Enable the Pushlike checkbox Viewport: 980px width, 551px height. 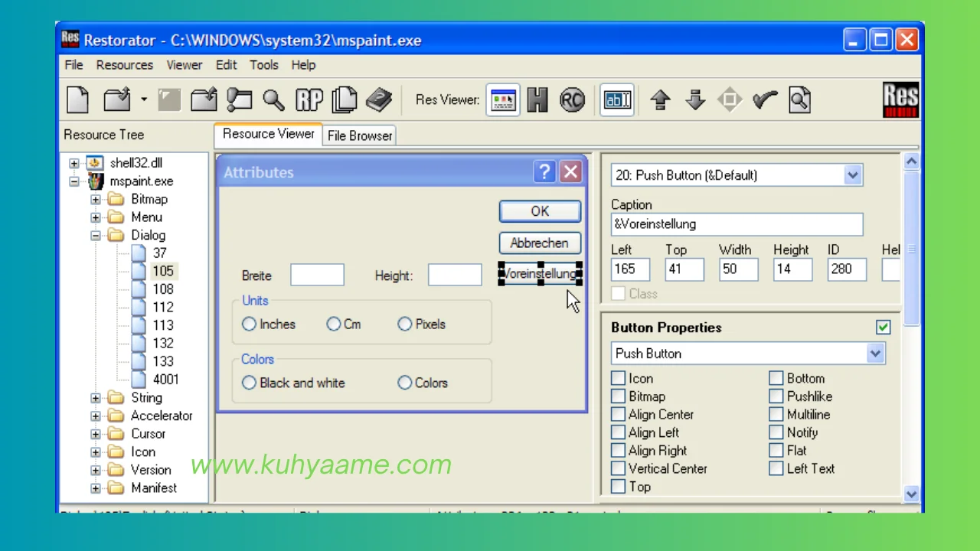coord(776,396)
